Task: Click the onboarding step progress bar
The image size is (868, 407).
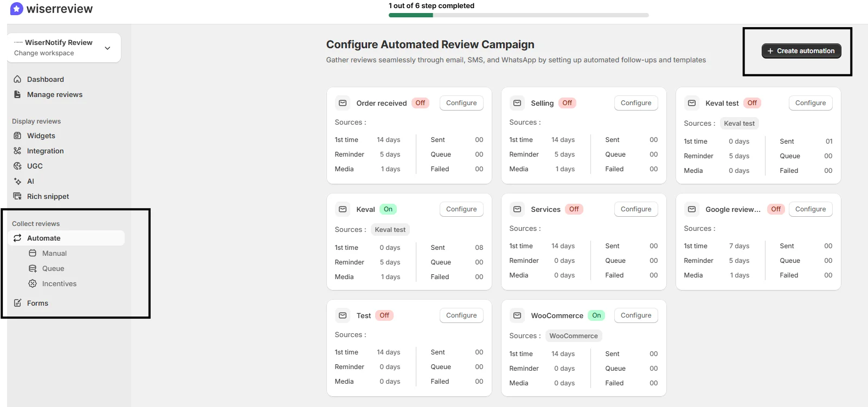Action: click(x=519, y=15)
